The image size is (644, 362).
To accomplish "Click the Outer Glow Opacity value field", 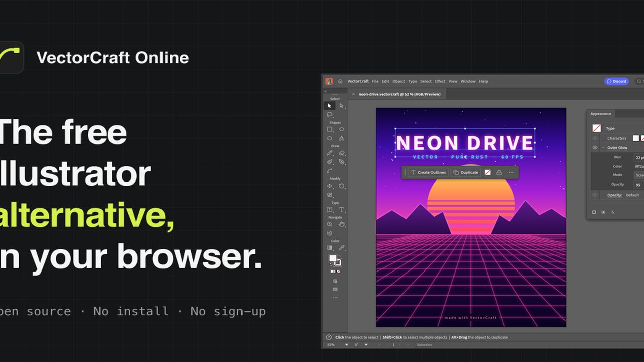I will coord(639,185).
